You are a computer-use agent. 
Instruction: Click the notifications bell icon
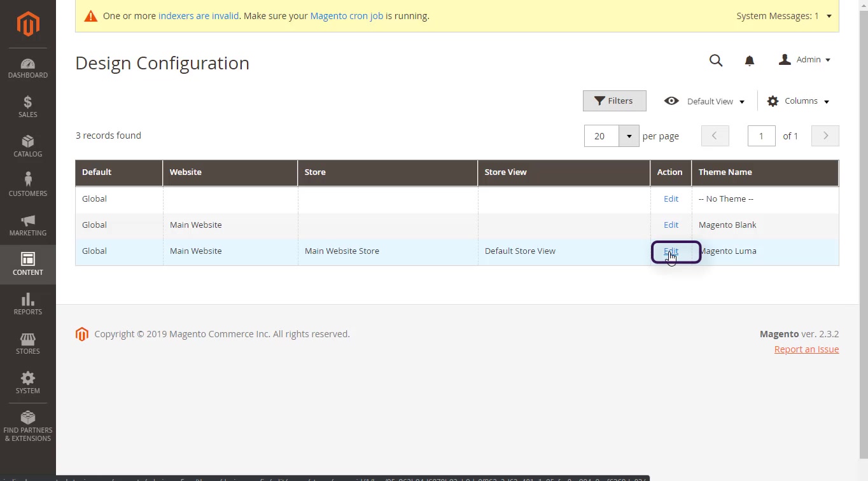click(x=749, y=60)
